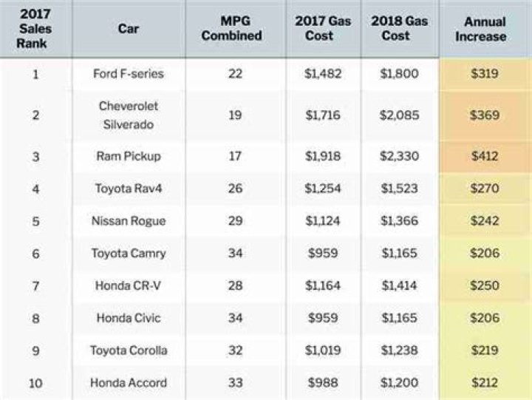Select the "Annual Increase" column header

tap(485, 29)
